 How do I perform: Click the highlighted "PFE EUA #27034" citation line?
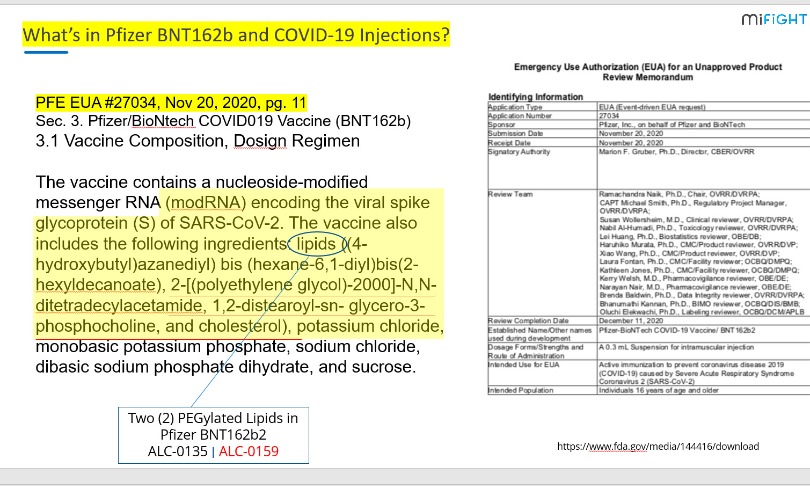171,103
